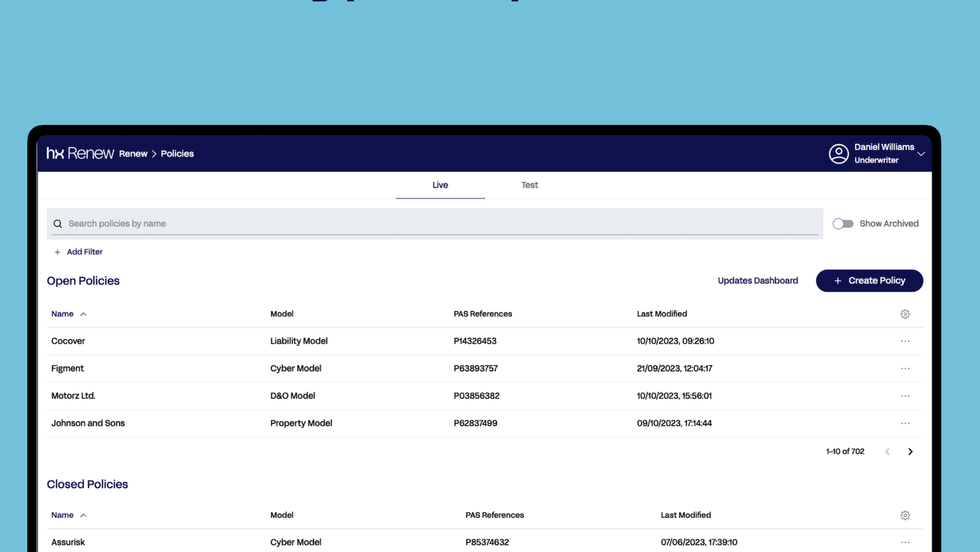Click PAS reference P14326453
Viewport: 980px width, 552px height.
(475, 341)
